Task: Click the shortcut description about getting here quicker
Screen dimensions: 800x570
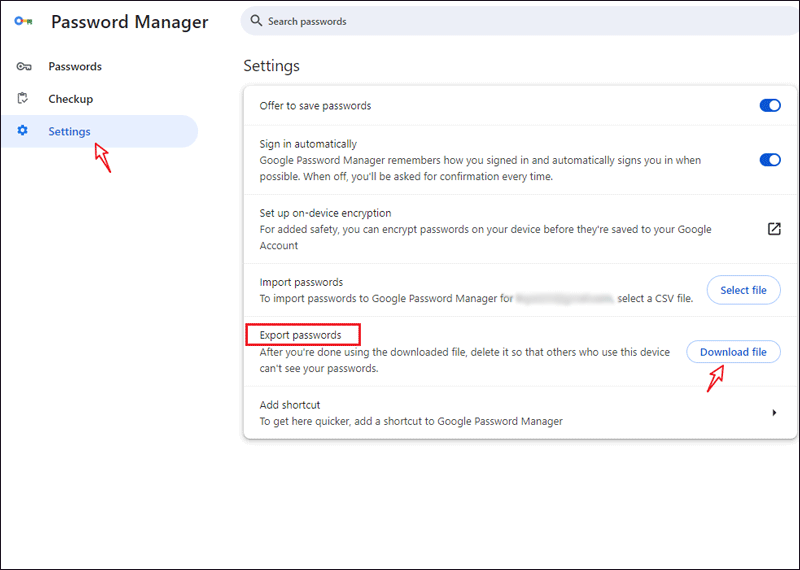Action: tap(411, 421)
